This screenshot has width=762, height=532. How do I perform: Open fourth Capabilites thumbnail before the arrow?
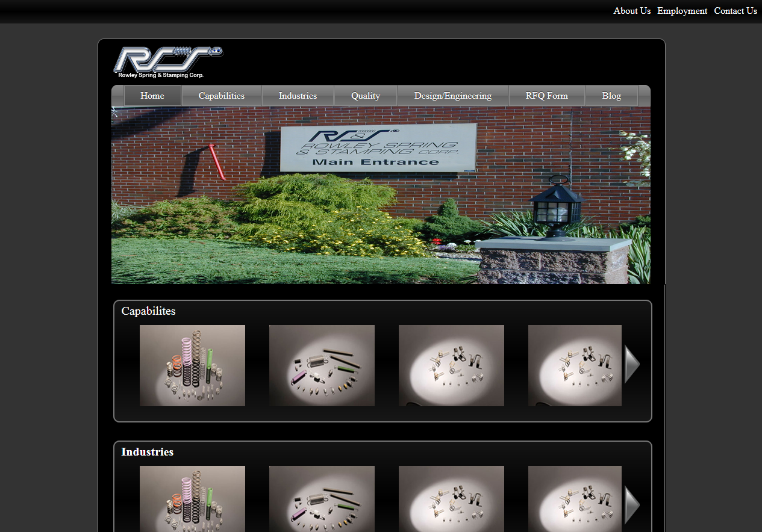point(575,365)
